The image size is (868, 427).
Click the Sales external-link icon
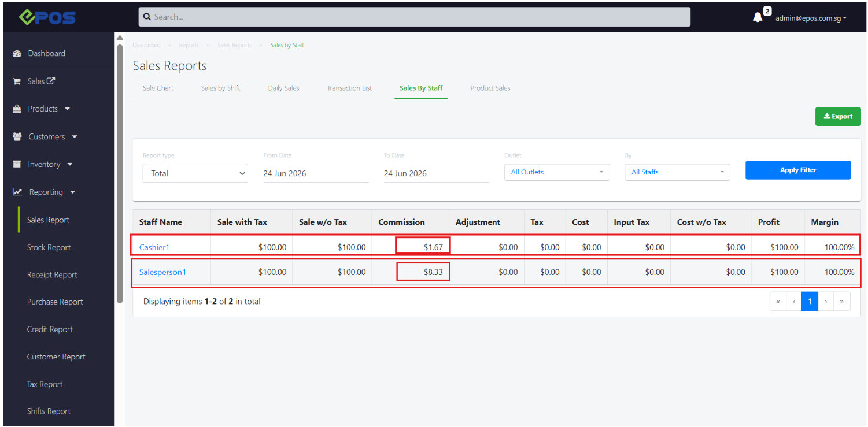(51, 81)
